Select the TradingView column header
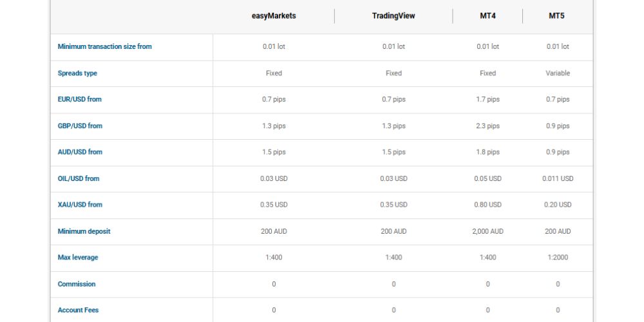The width and height of the screenshot is (644, 322). [393, 16]
